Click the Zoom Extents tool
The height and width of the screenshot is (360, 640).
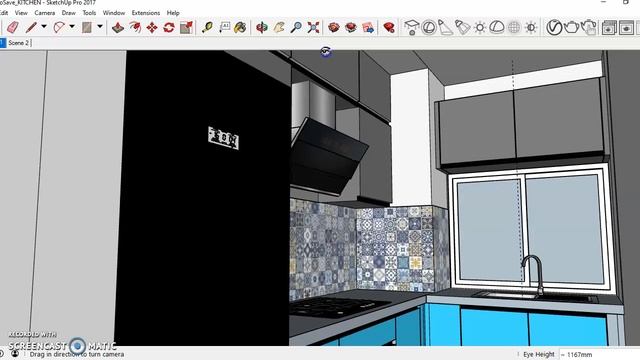[x=313, y=27]
